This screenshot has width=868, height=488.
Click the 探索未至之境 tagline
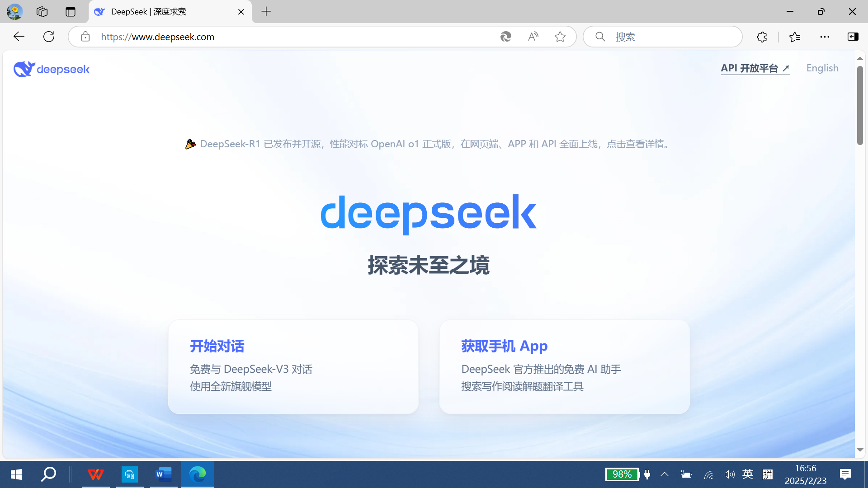pos(429,265)
